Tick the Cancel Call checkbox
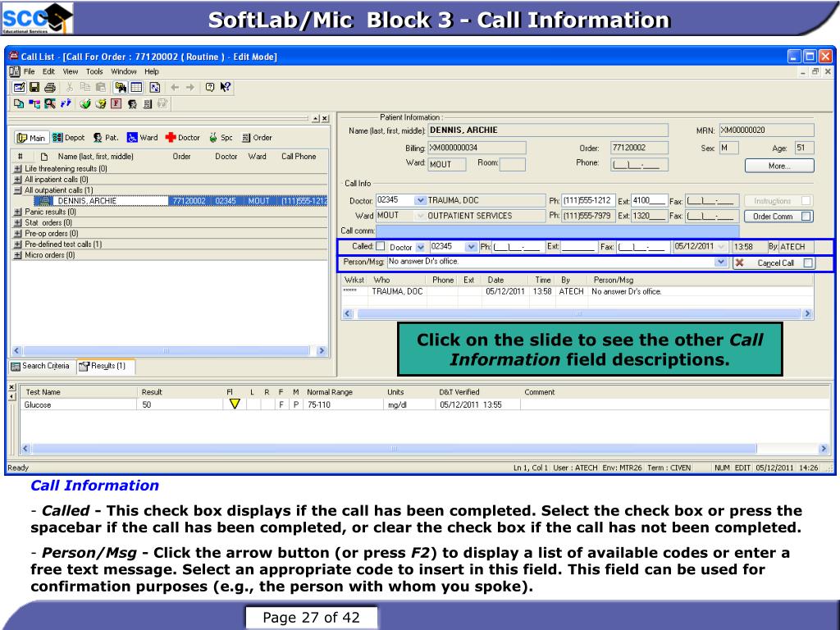This screenshot has height=630, width=840. coord(808,262)
